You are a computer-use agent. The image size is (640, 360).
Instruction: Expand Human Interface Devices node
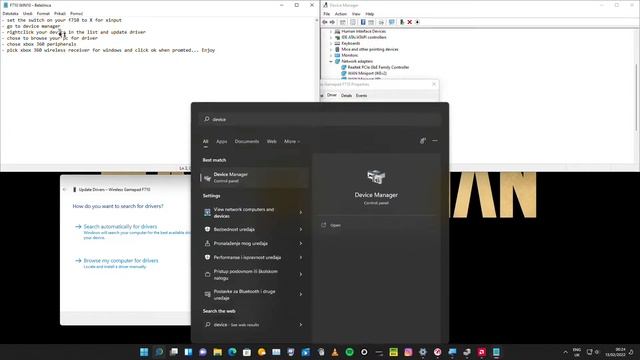[331, 31]
